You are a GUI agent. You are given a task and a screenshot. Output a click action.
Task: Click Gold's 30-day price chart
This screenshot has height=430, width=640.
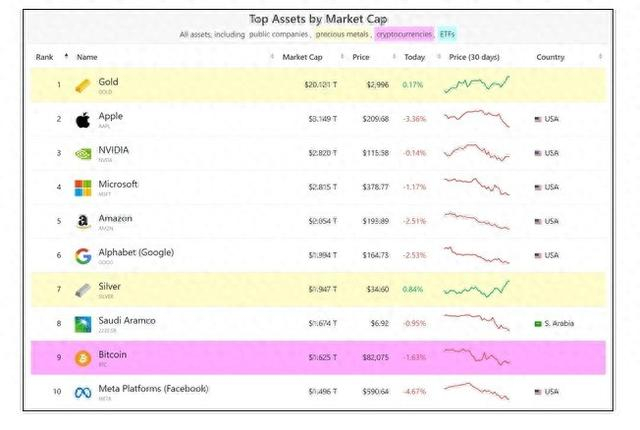(x=476, y=85)
